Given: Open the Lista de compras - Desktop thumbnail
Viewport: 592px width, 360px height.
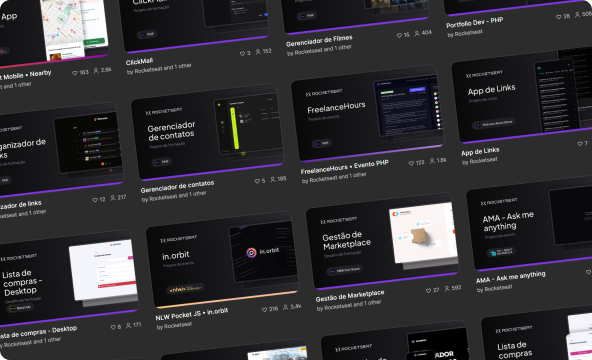Looking at the screenshot, I should tap(68, 278).
